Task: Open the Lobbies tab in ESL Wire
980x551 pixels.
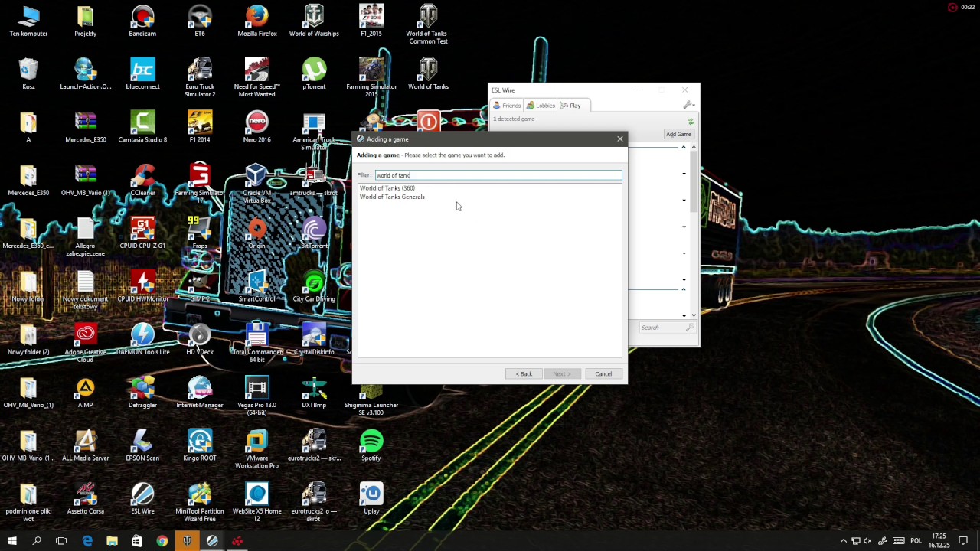Action: [x=541, y=106]
